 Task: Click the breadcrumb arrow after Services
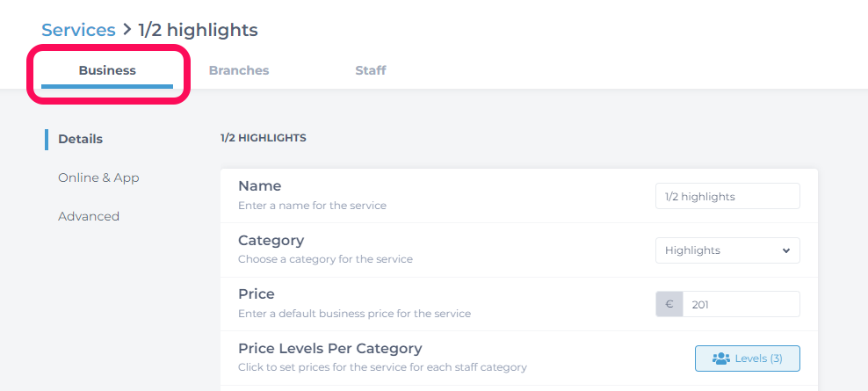coord(127,30)
